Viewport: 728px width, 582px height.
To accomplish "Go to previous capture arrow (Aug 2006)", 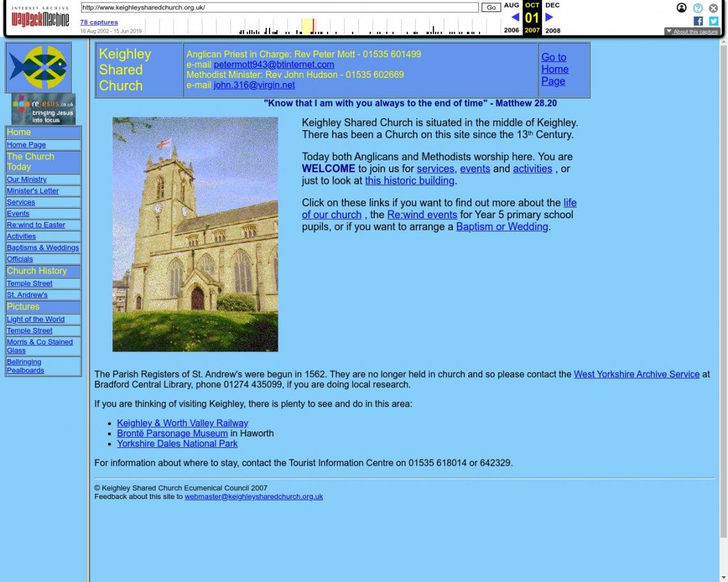I will 515,17.
